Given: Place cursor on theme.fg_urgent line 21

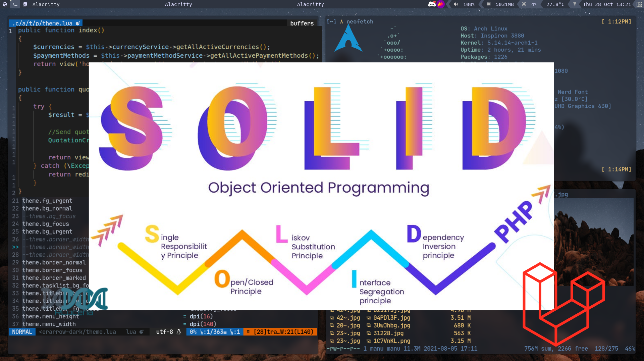Looking at the screenshot, I should pos(47,201).
